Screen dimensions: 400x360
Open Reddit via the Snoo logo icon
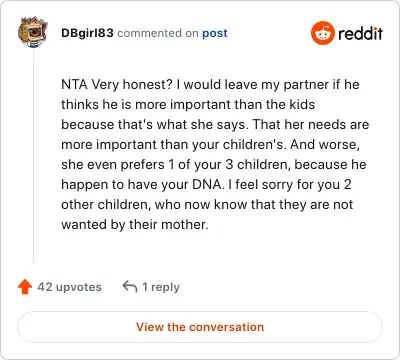[322, 33]
